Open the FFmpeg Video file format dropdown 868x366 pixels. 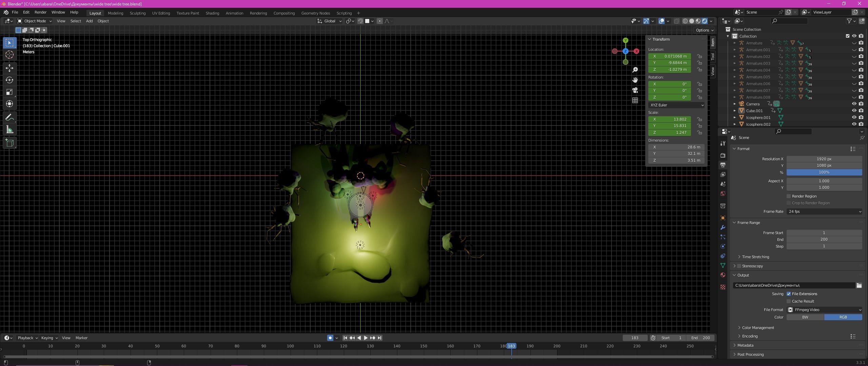click(824, 310)
